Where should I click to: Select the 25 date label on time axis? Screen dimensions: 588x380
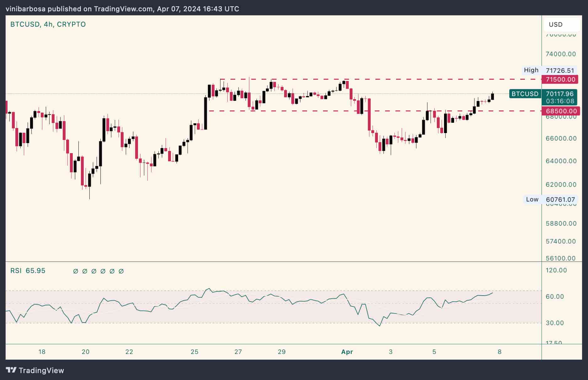(194, 352)
